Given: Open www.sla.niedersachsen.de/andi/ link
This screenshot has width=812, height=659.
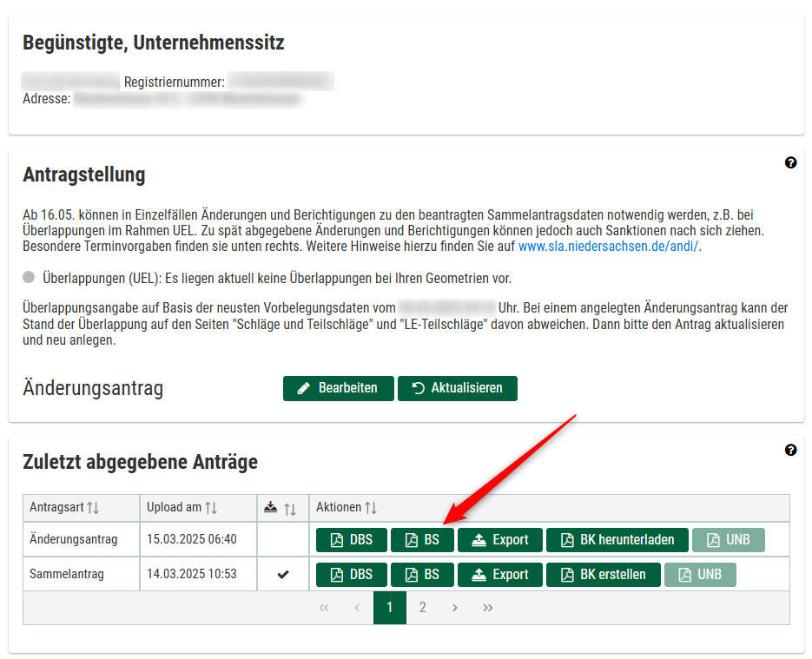Looking at the screenshot, I should tap(608, 247).
